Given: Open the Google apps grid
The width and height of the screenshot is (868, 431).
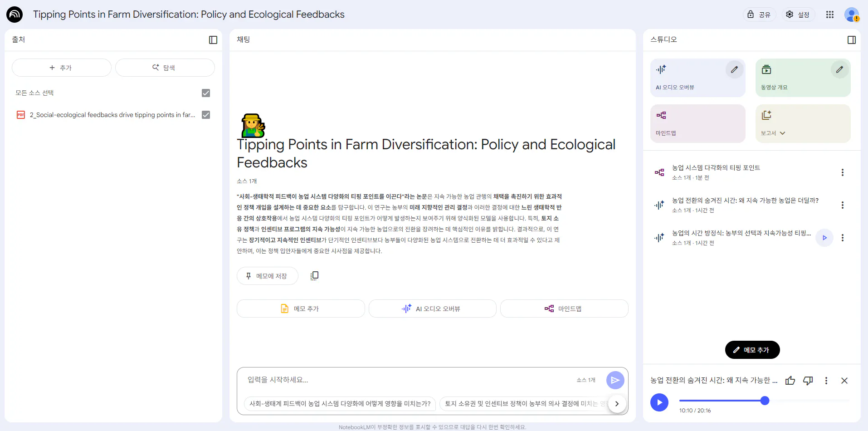Looking at the screenshot, I should 830,15.
